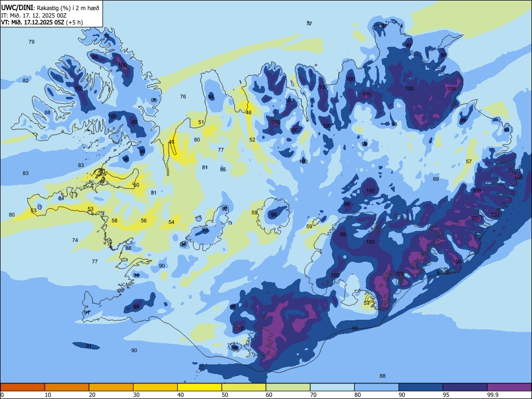Click the humidity value 54 on the map

172,222
